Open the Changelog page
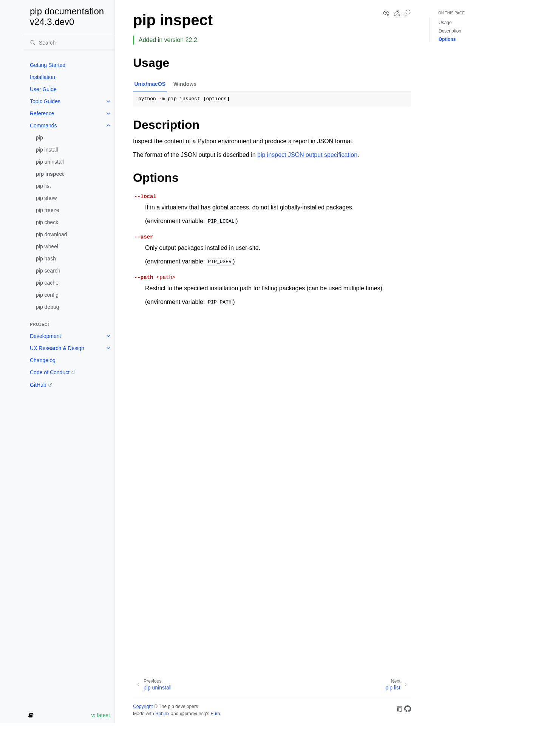This screenshot has width=544, height=756. click(43, 360)
